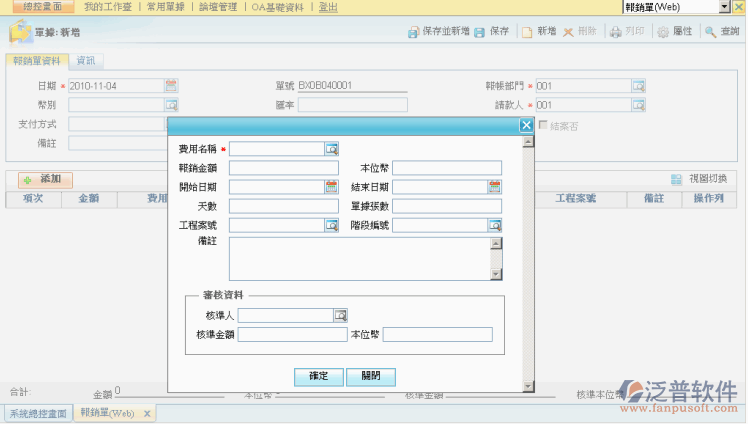Click the 天數 input field

[x=284, y=206]
